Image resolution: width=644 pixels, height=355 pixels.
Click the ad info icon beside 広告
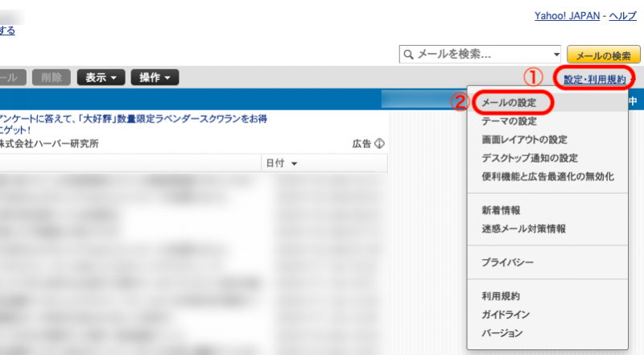380,143
